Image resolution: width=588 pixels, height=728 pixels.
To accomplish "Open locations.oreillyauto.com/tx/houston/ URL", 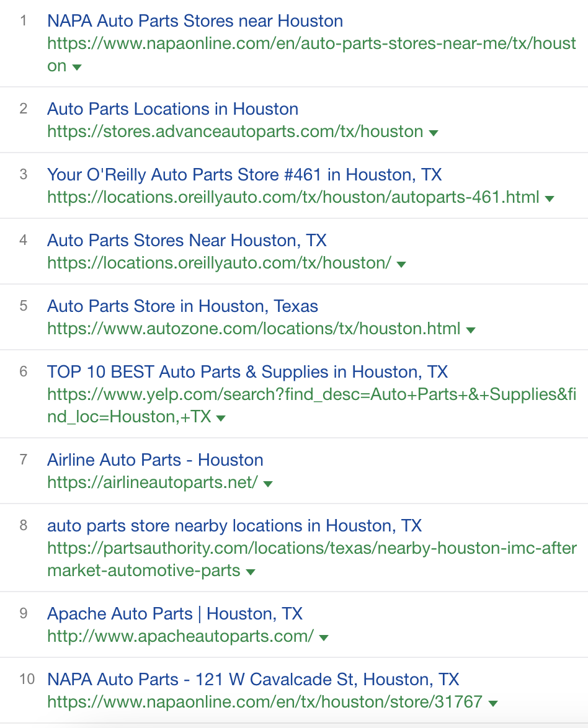I will point(219,264).
